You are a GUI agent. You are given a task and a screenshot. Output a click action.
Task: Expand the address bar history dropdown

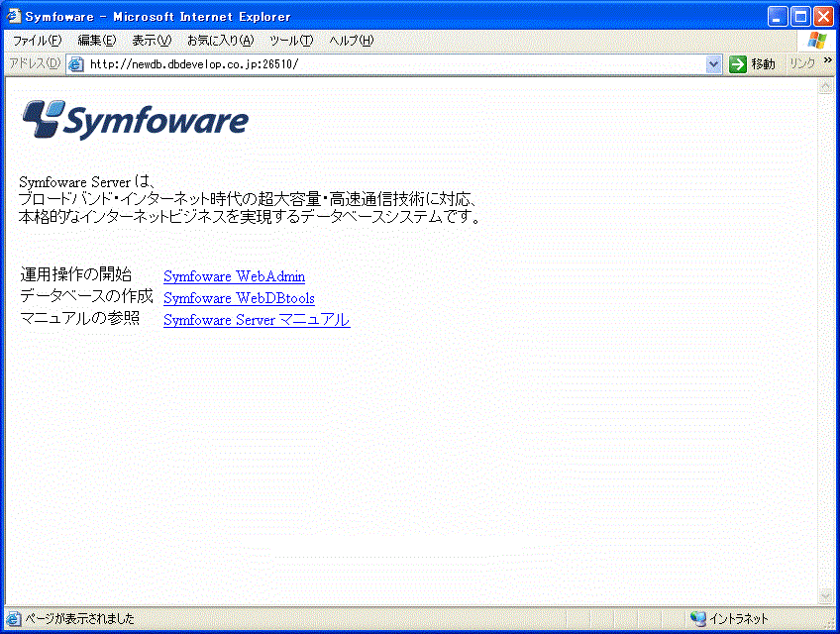(713, 64)
